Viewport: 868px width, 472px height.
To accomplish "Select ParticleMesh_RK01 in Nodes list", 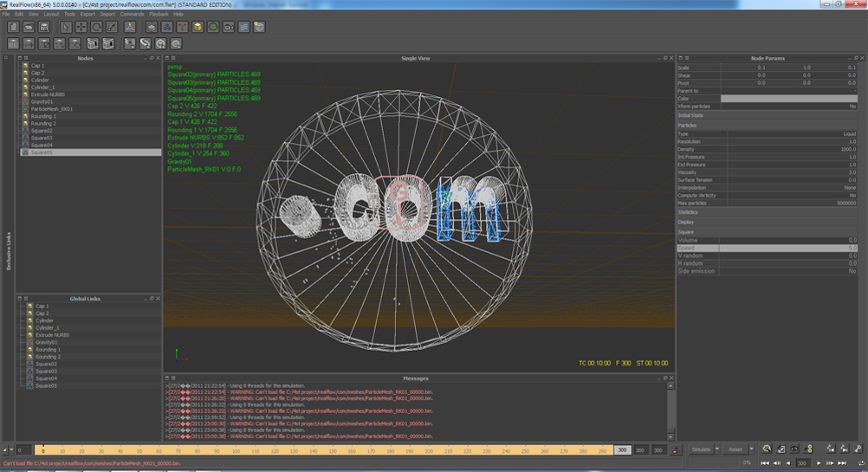I will 51,109.
